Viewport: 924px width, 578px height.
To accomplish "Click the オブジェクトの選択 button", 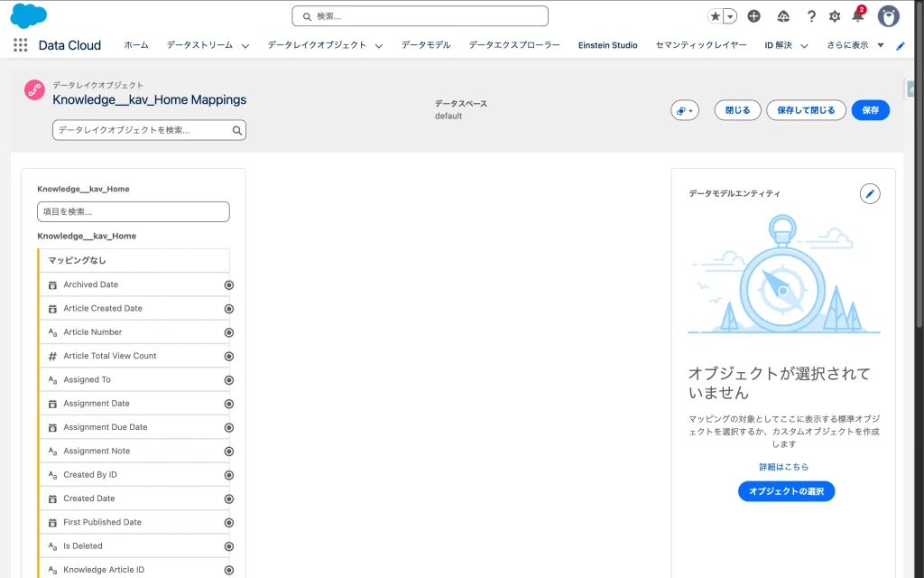I will [x=786, y=491].
